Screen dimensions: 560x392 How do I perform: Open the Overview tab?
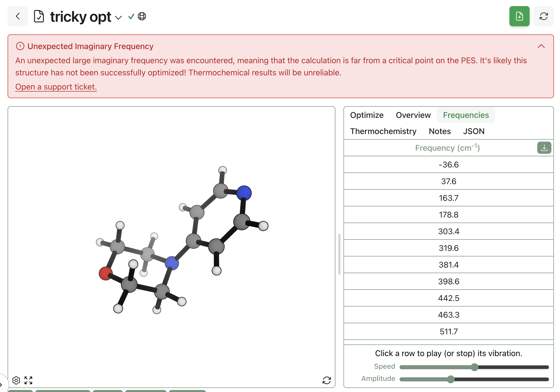coord(413,115)
